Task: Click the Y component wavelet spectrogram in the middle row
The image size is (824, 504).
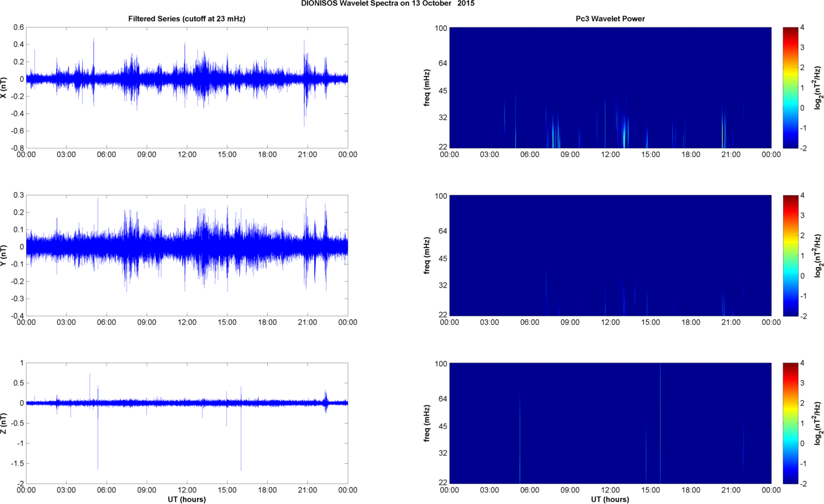Action: coord(610,255)
